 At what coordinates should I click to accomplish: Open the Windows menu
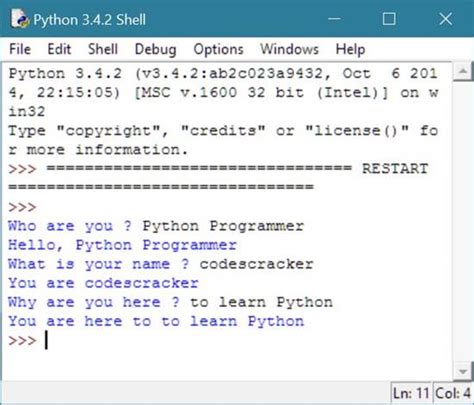[289, 49]
